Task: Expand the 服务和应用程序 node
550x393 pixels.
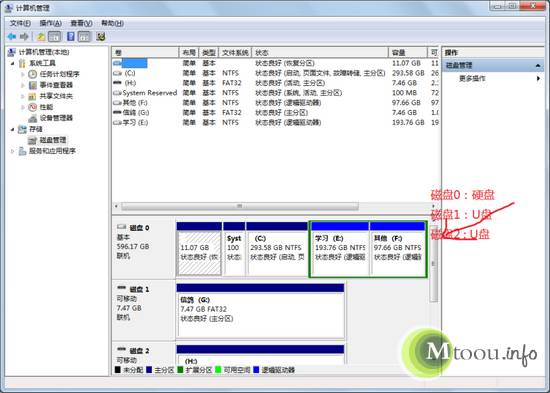Action: coord(13,151)
